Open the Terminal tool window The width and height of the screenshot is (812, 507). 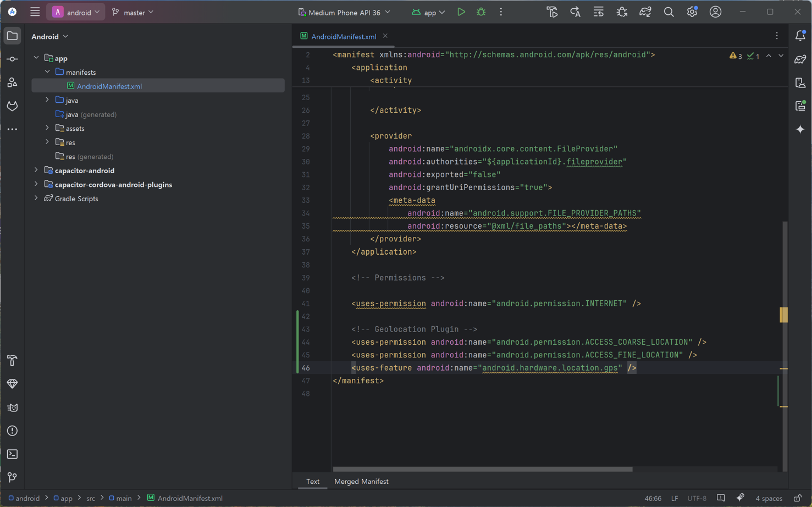point(12,454)
